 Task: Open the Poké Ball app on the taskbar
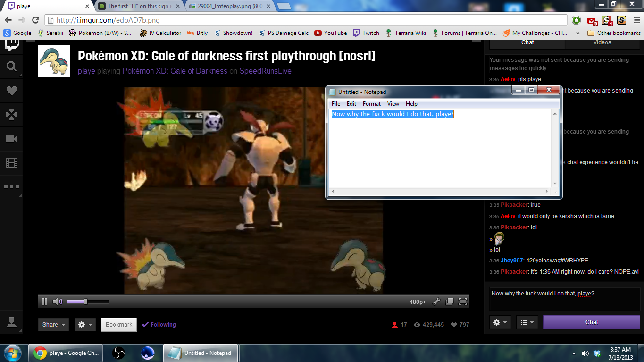pyautogui.click(x=148, y=353)
